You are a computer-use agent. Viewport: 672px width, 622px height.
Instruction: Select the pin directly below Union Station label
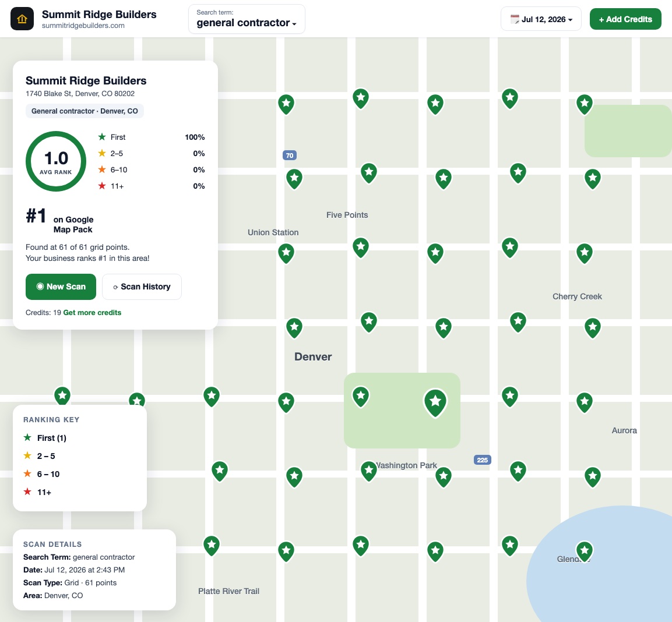point(286,253)
